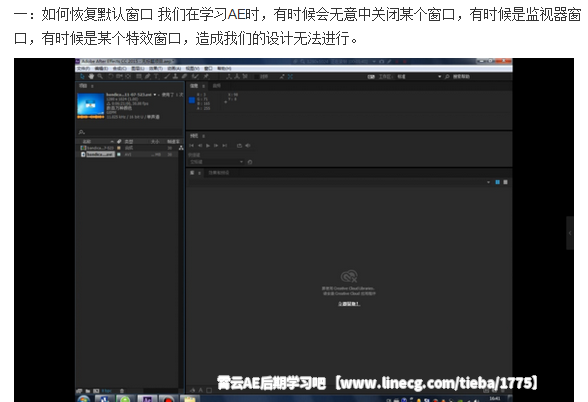Jump to first frame in Preview panel
The image size is (588, 402).
192,146
